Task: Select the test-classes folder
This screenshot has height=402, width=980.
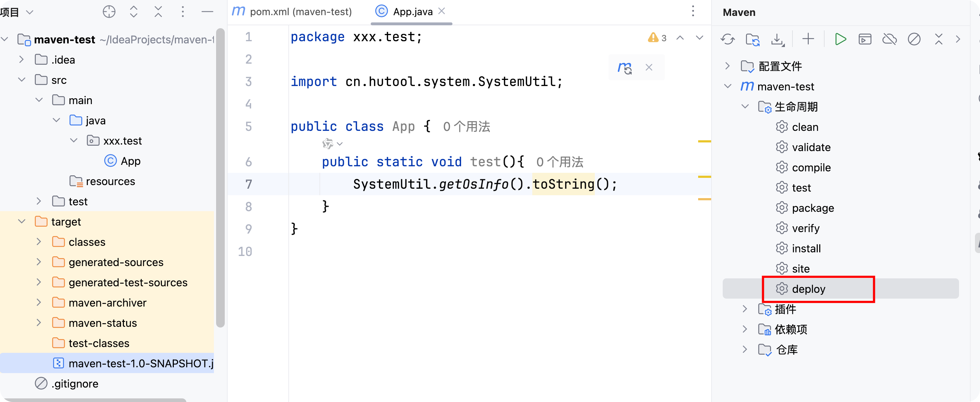Action: (x=91, y=343)
